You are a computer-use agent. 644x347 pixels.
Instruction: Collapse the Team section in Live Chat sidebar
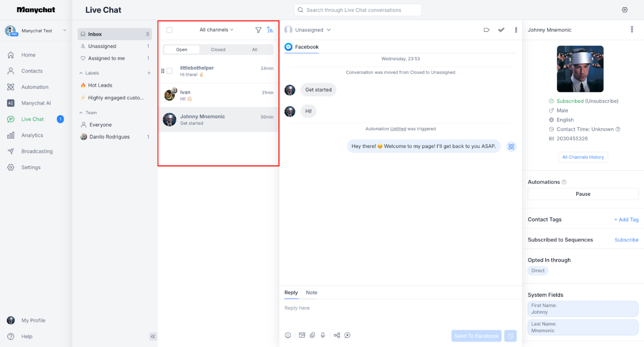point(82,112)
